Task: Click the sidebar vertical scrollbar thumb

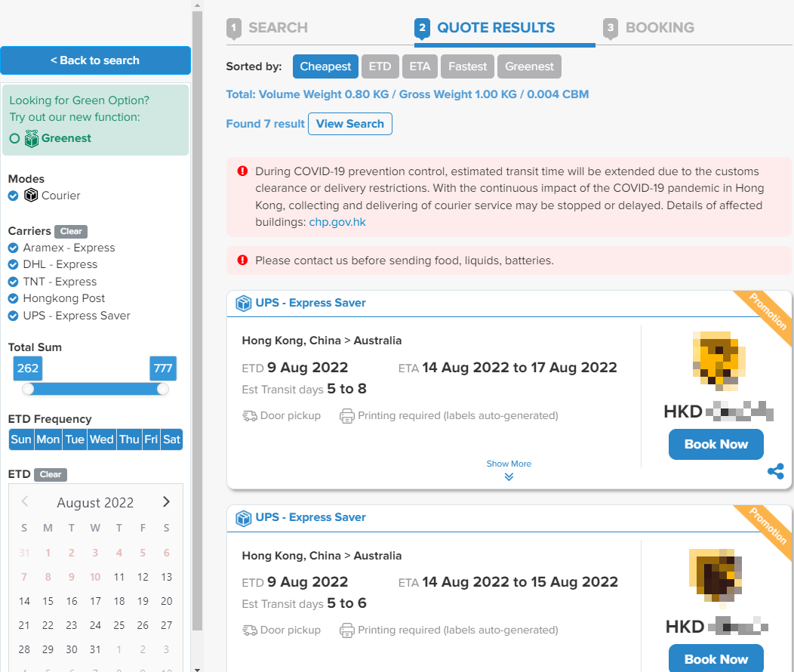Action: pyautogui.click(x=198, y=321)
